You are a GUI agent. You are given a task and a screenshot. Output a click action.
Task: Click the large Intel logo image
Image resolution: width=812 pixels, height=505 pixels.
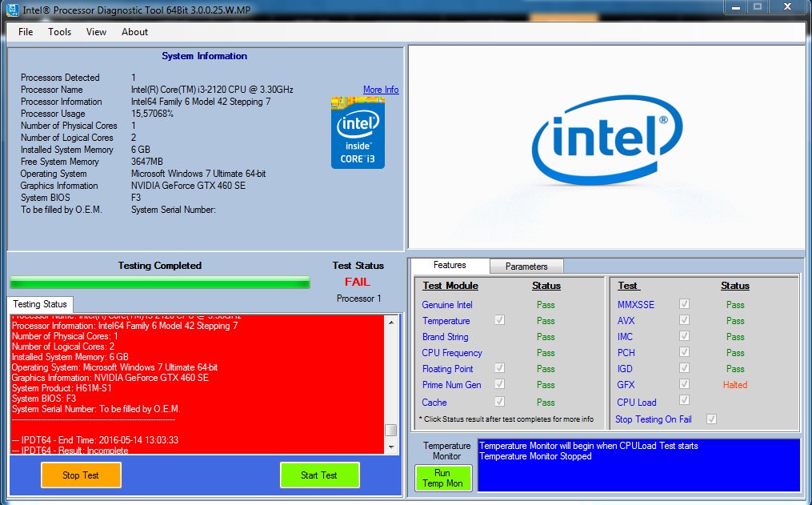[607, 140]
